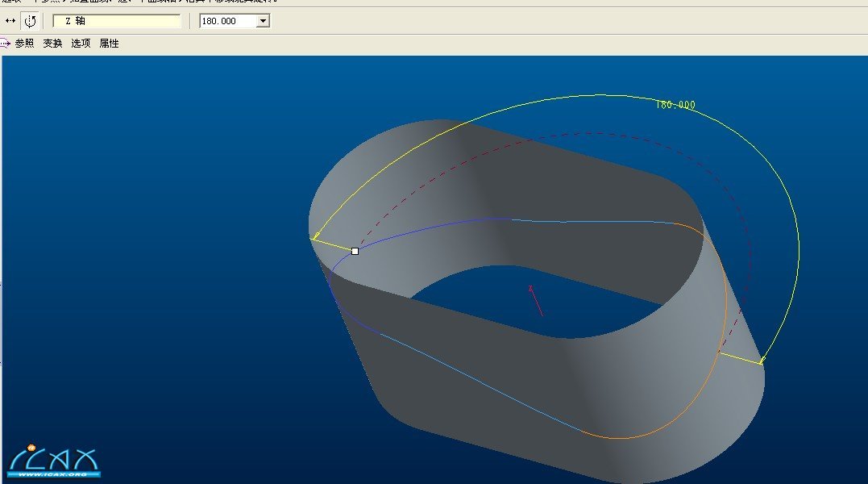Viewport: 868px width, 484px height.
Task: Click the yellow rotation arc's right arrowhead
Action: click(x=762, y=361)
